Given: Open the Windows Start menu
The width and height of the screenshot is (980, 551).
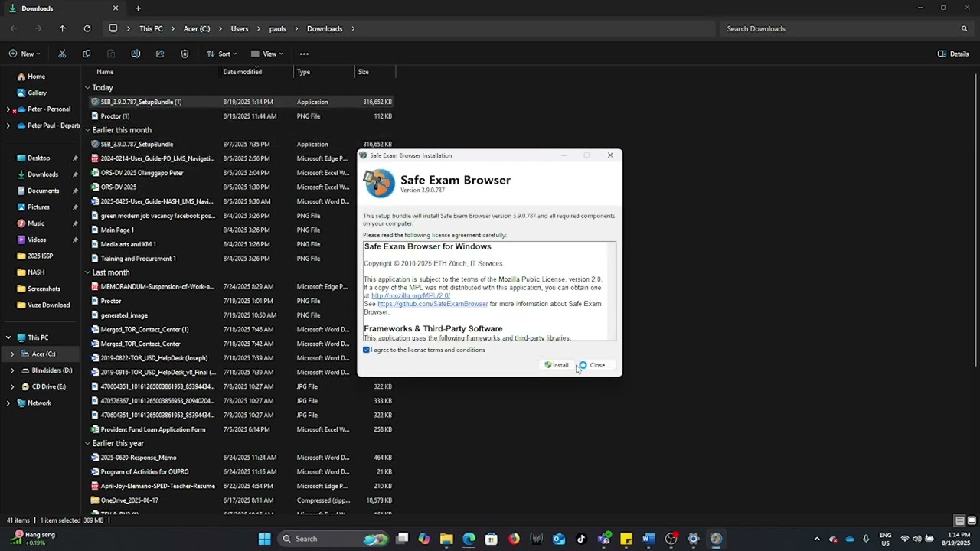Looking at the screenshot, I should [x=264, y=539].
